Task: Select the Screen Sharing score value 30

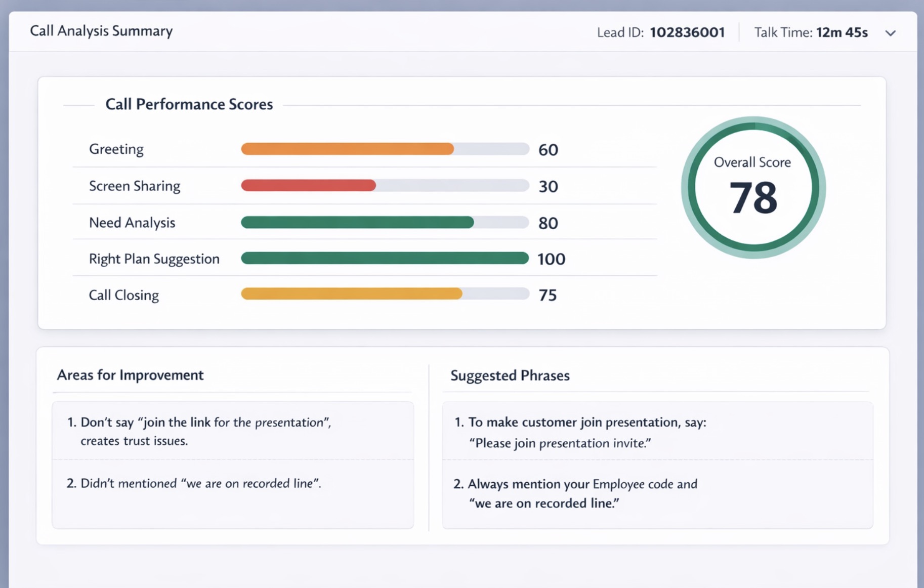Action: click(x=548, y=186)
